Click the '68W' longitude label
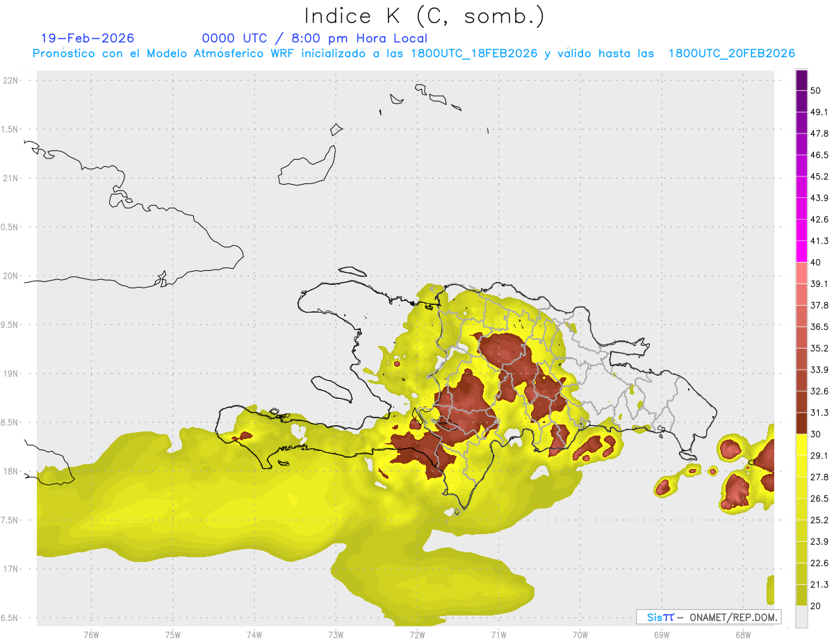This screenshot has width=834, height=644. (x=742, y=634)
